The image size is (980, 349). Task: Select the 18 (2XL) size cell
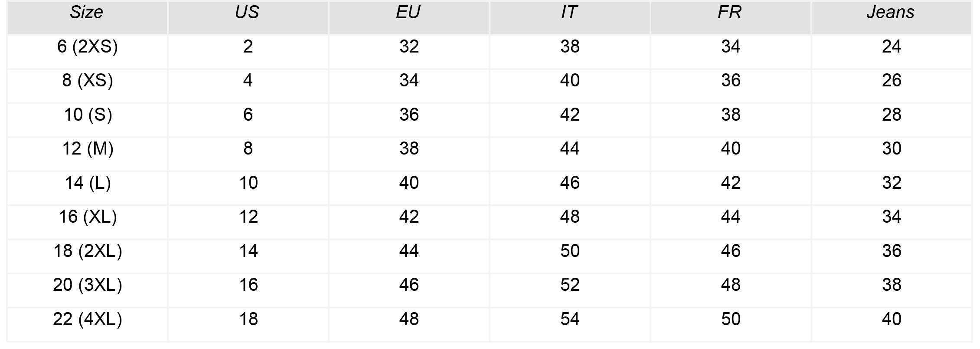click(87, 257)
